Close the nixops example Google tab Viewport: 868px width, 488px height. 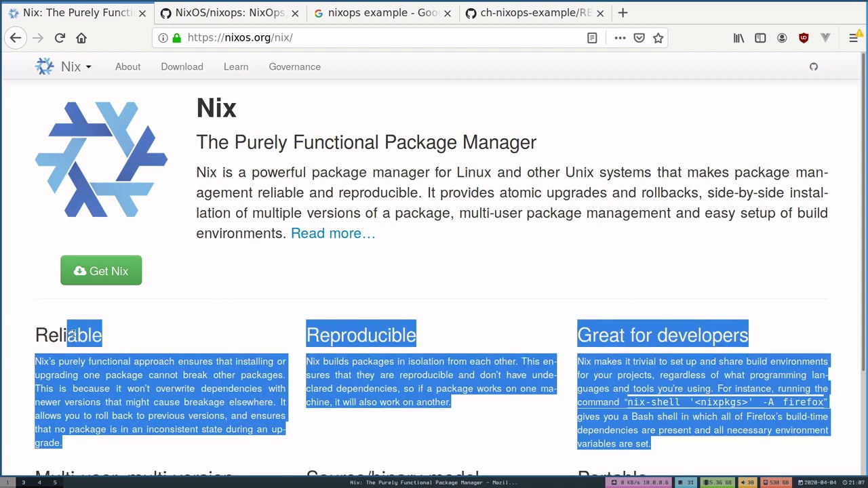(447, 13)
